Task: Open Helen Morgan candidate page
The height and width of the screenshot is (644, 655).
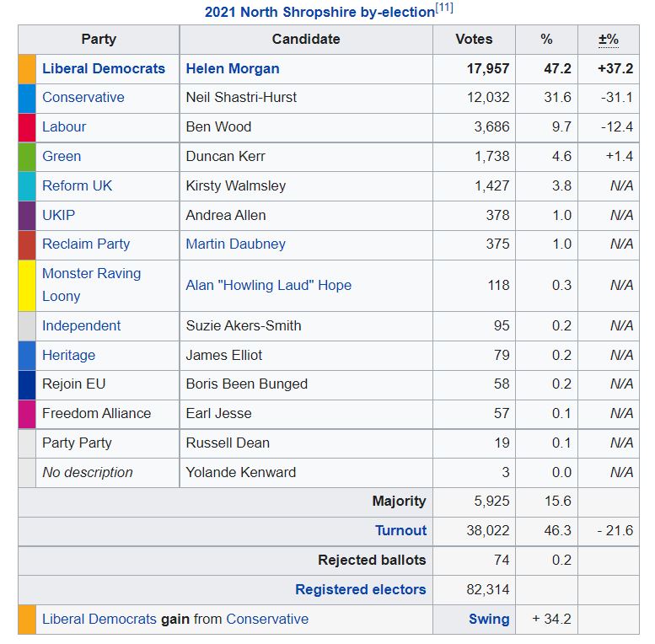Action: pos(233,68)
